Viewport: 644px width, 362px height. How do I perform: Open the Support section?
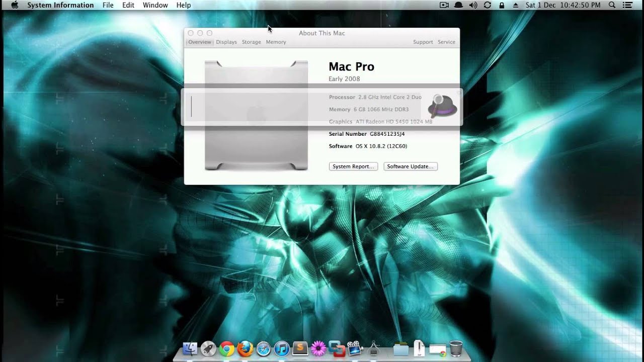tap(423, 42)
